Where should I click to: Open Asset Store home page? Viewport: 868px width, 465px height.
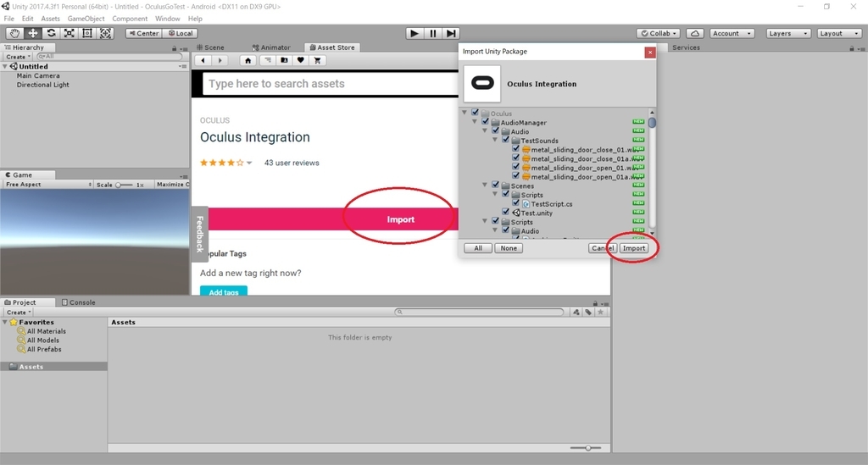248,60
